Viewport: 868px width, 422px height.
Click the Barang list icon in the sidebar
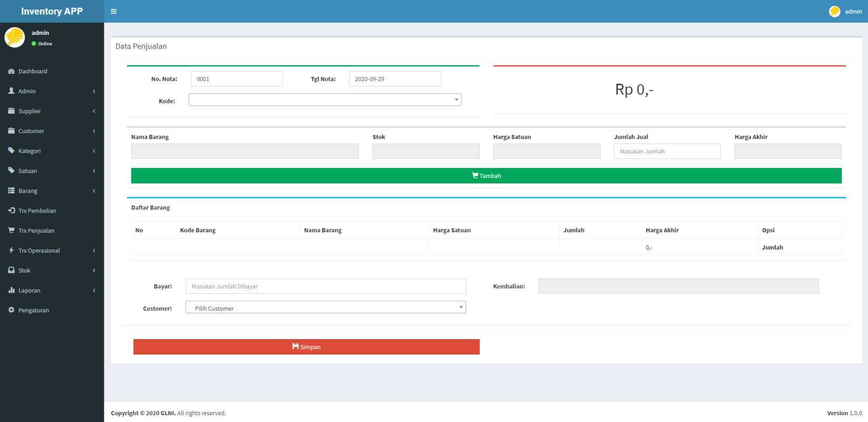tap(11, 190)
